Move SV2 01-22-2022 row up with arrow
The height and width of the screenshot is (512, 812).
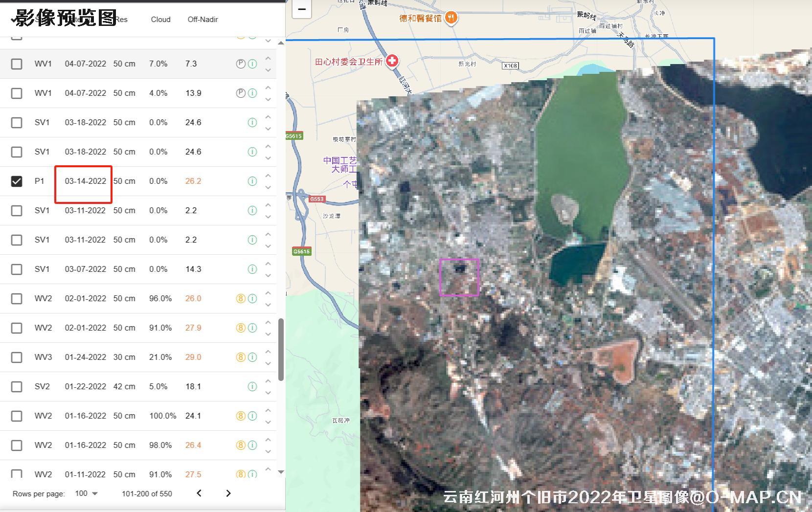pos(268,381)
